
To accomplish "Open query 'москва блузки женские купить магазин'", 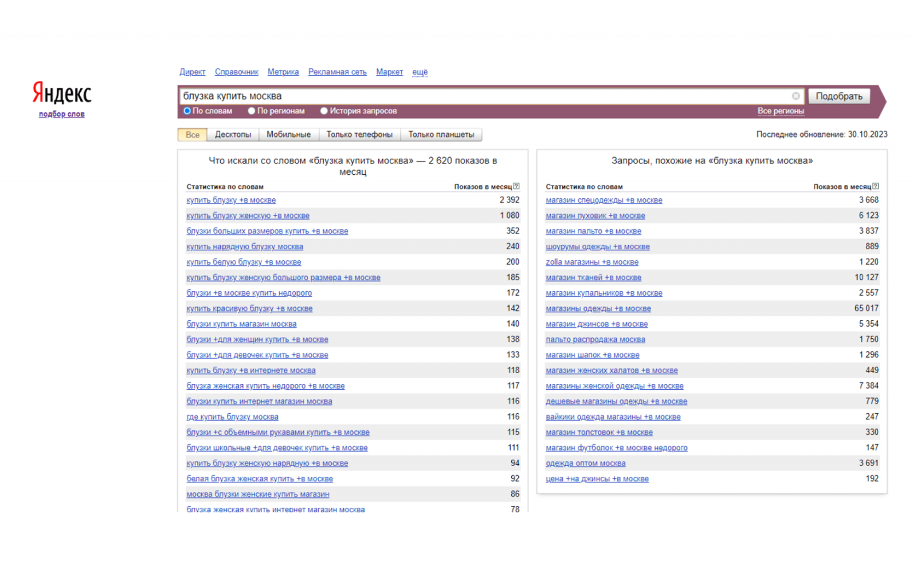I will (258, 495).
